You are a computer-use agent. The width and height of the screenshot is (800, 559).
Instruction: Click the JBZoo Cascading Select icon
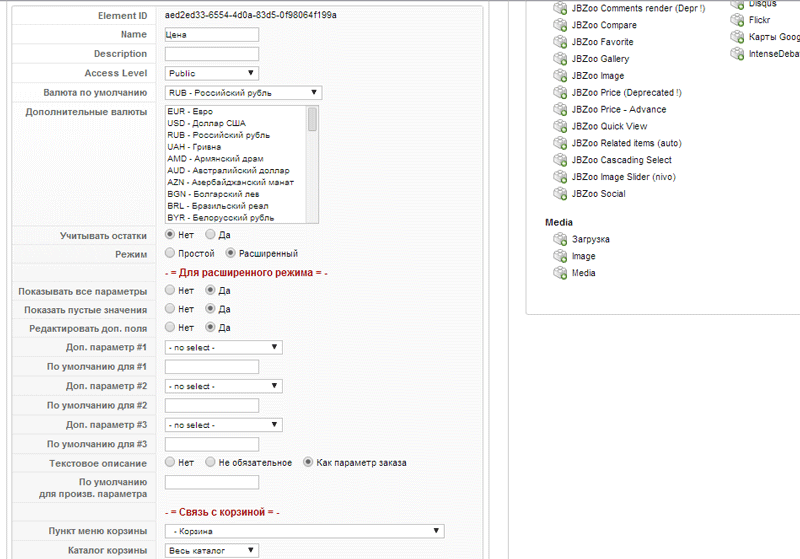[560, 160]
